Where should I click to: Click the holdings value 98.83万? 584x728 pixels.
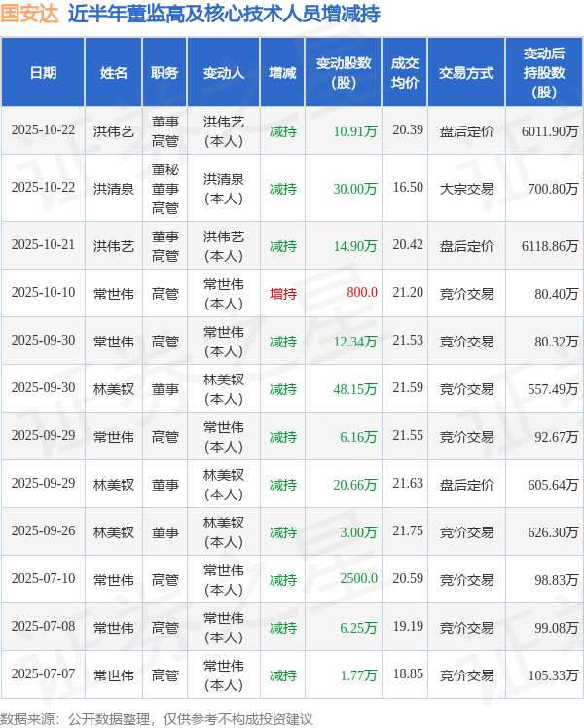tap(556, 580)
